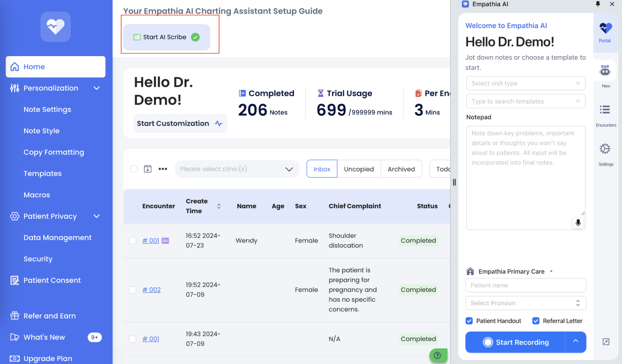The height and width of the screenshot is (364, 622).
Task: Open the Select visit type dropdown
Action: point(525,83)
